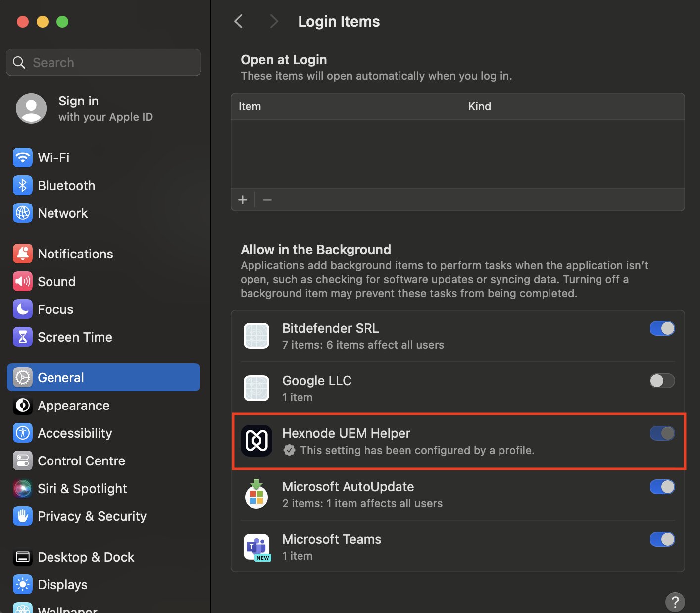Screen dimensions: 700x613
Task: Click the Bitdefender SRL app icon
Action: (256, 336)
